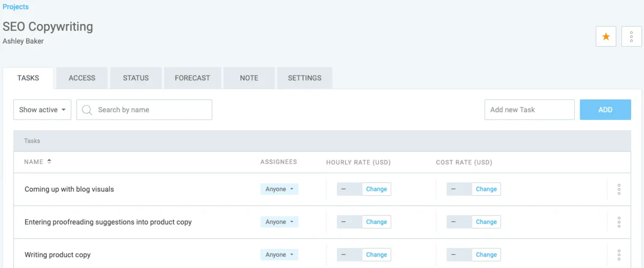Change hourly rate for Entering proofreading suggestions

tap(377, 222)
